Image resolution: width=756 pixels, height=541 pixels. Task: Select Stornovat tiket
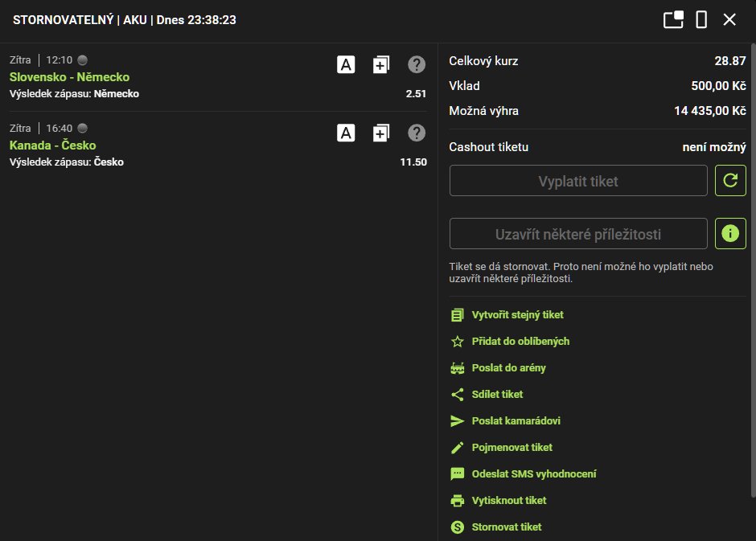pyautogui.click(x=507, y=527)
